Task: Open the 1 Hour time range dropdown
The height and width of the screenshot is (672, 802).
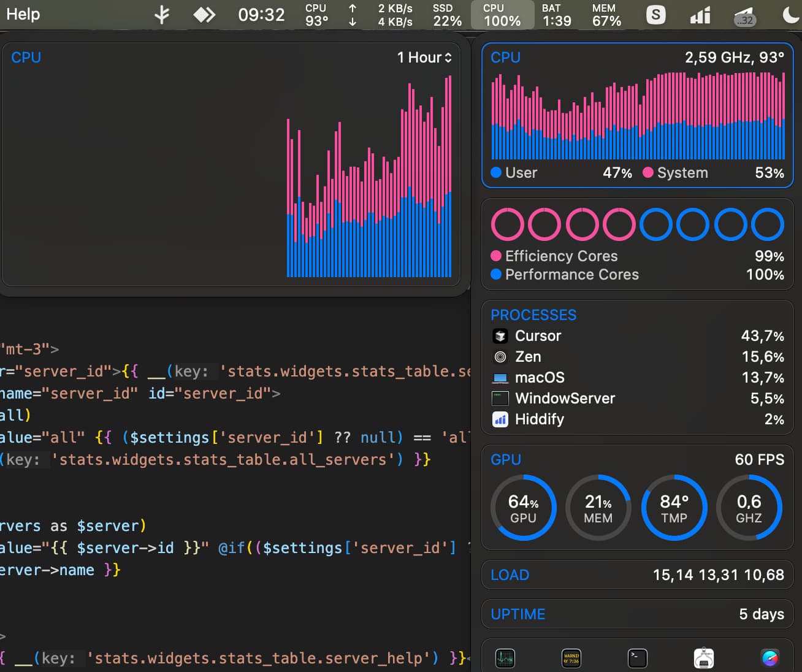Action: (424, 58)
